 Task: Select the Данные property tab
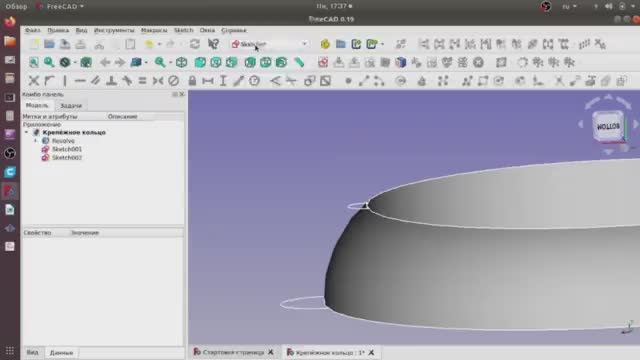pyautogui.click(x=61, y=353)
